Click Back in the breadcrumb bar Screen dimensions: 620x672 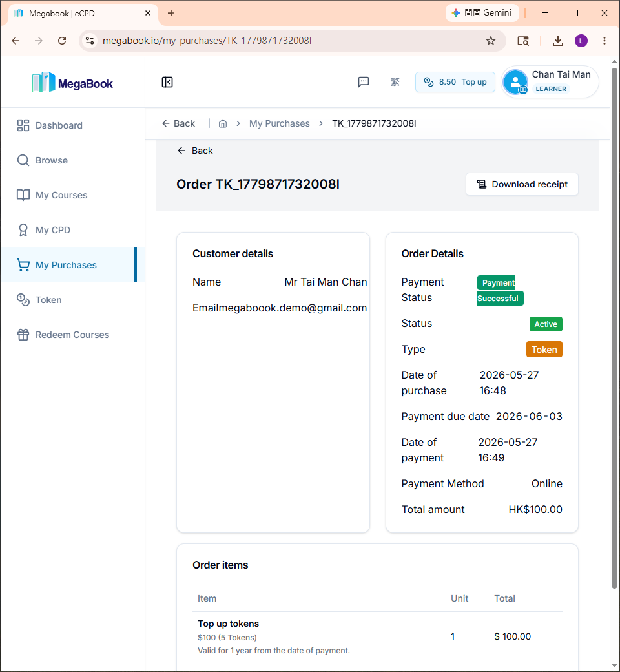tap(178, 123)
